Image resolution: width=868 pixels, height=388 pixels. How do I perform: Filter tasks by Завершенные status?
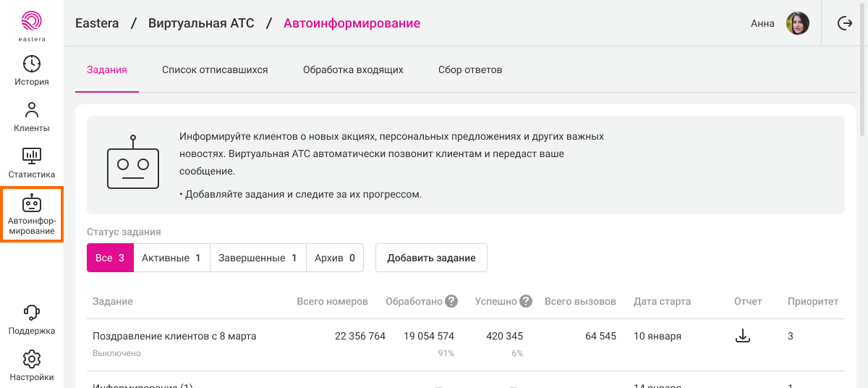coord(258,258)
